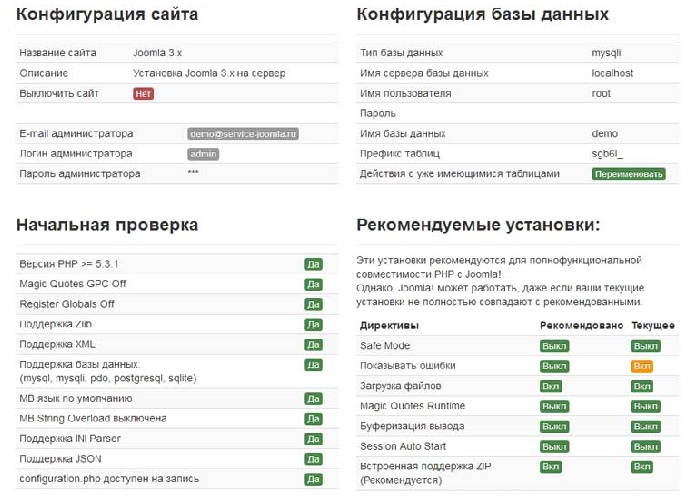The image size is (700, 500).
Task: Click the current "Выкл" badge for Session Auto Start
Action: point(645,446)
